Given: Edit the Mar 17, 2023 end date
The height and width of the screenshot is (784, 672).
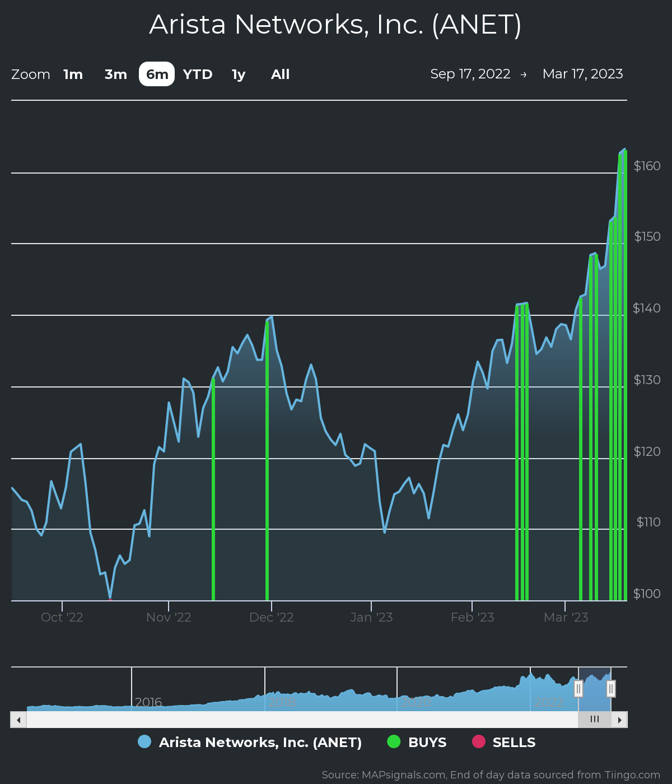Looking at the screenshot, I should click(582, 74).
